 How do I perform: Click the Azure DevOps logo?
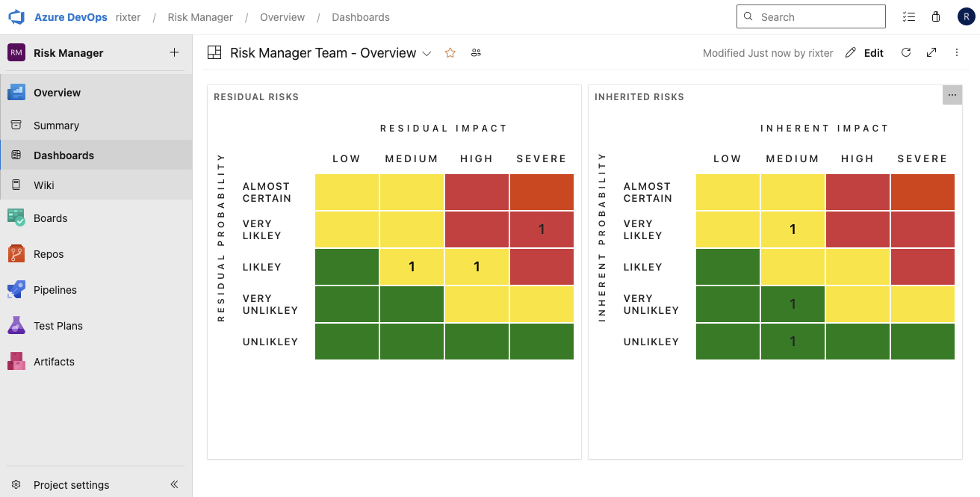[16, 16]
